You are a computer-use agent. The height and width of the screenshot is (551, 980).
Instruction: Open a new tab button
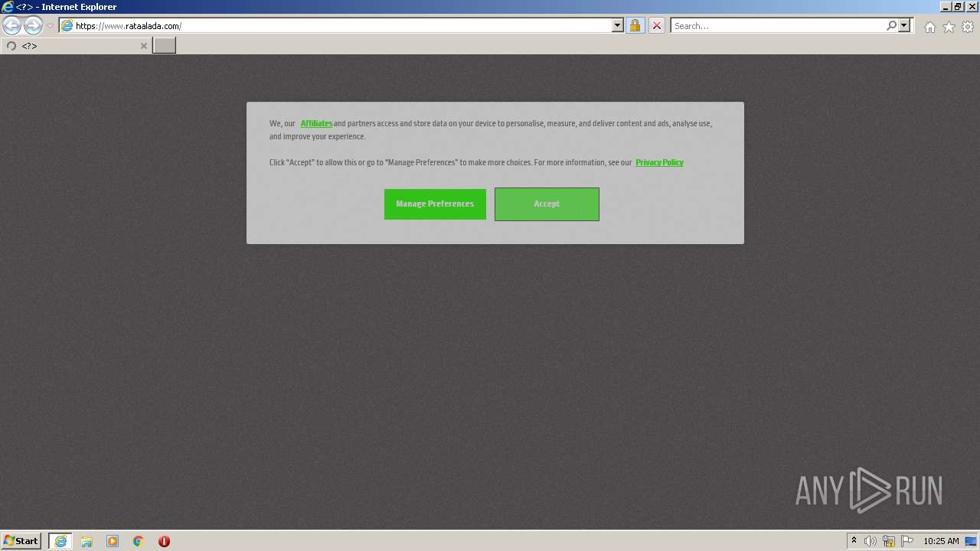point(164,46)
